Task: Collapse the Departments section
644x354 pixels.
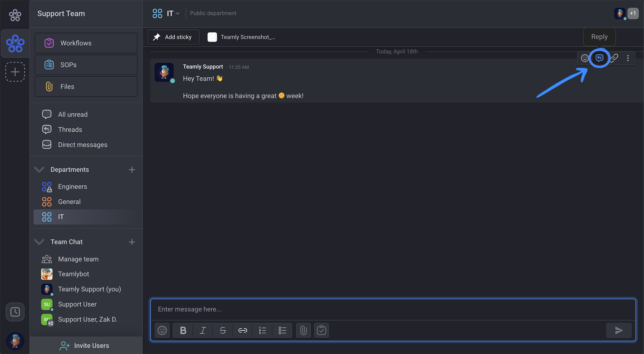Action: 39,170
